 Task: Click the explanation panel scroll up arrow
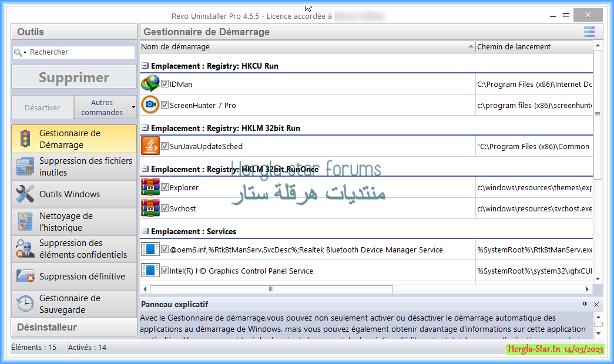point(598,317)
